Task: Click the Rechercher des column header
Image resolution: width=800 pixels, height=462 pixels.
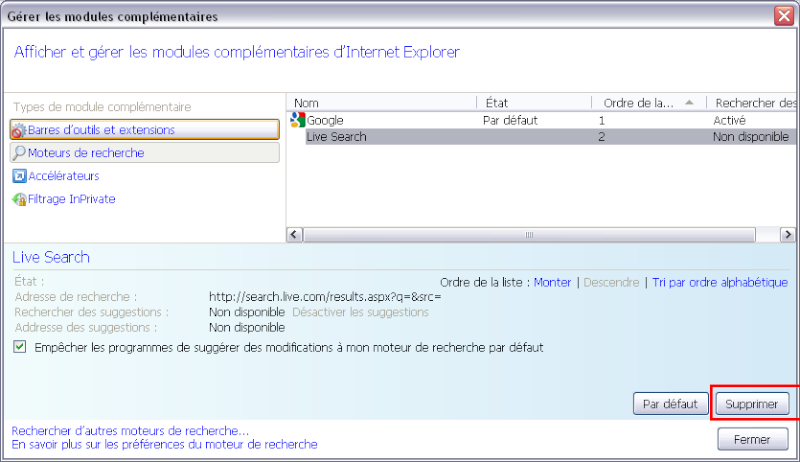Action: click(x=753, y=103)
